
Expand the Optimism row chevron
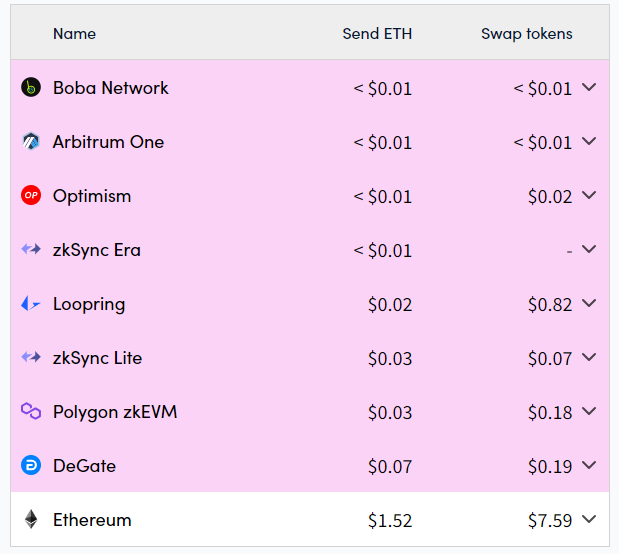click(x=589, y=195)
